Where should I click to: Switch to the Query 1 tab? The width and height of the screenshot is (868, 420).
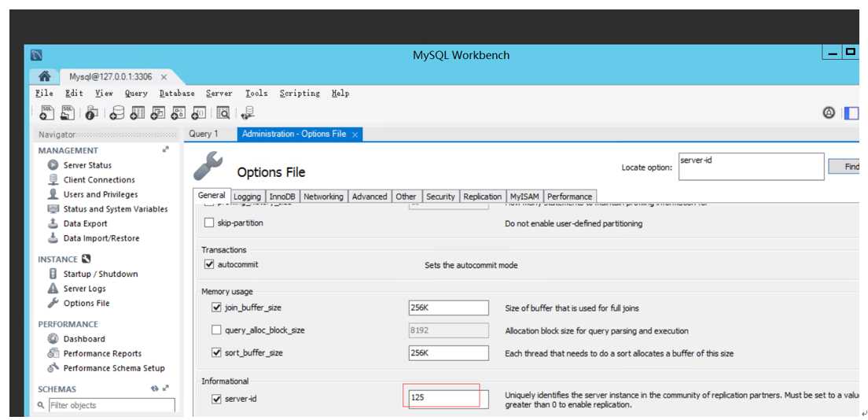pyautogui.click(x=204, y=134)
